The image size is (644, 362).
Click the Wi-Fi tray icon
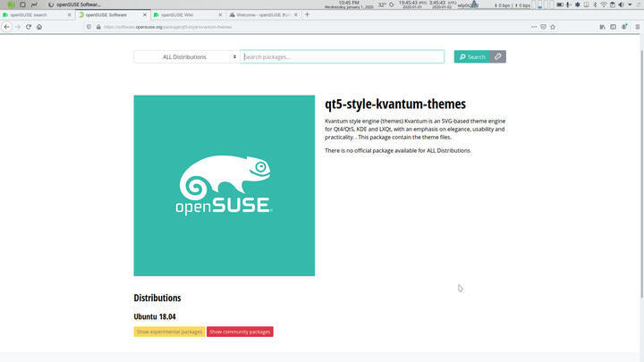tap(604, 4)
